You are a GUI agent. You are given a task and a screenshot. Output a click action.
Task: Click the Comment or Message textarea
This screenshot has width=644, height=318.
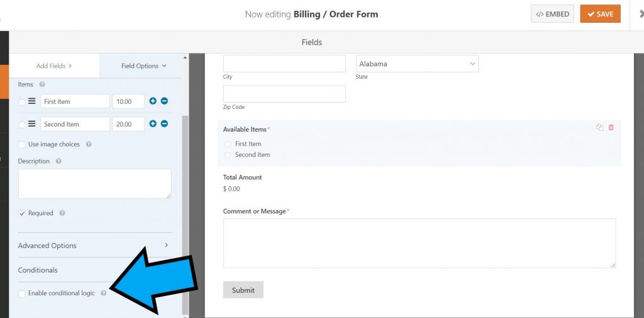(x=419, y=244)
